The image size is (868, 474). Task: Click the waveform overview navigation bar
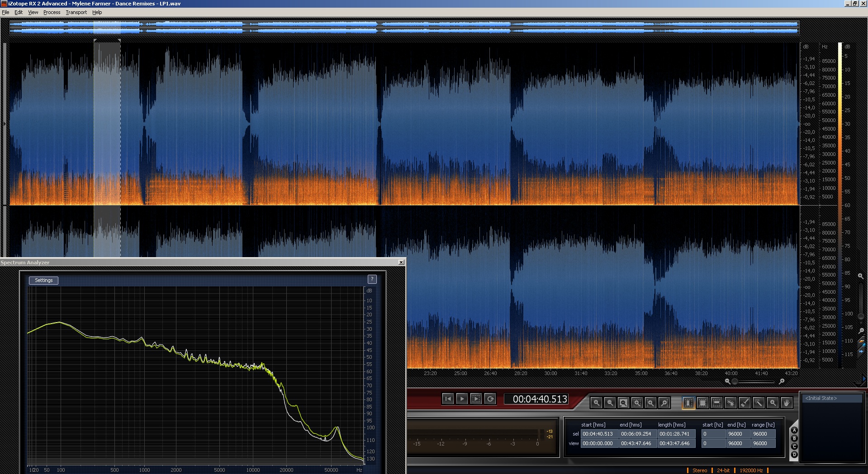[x=404, y=27]
